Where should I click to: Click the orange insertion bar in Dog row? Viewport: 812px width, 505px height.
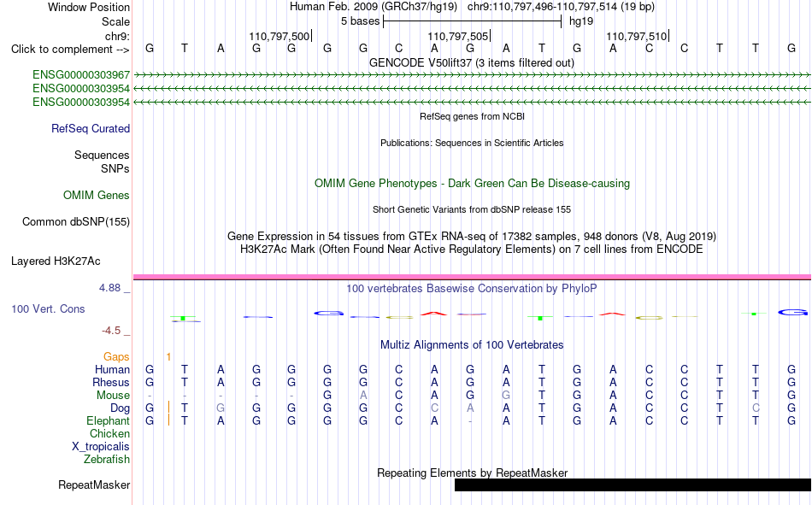(x=169, y=407)
